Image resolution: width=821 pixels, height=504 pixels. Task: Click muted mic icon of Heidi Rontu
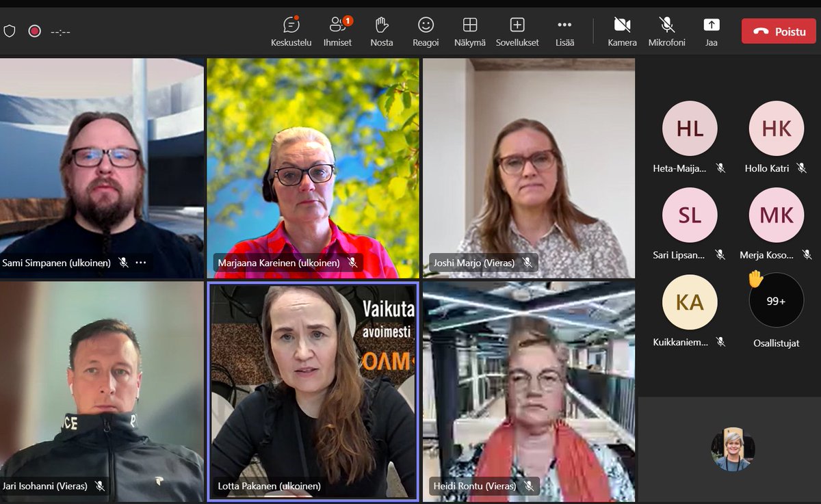coord(528,486)
